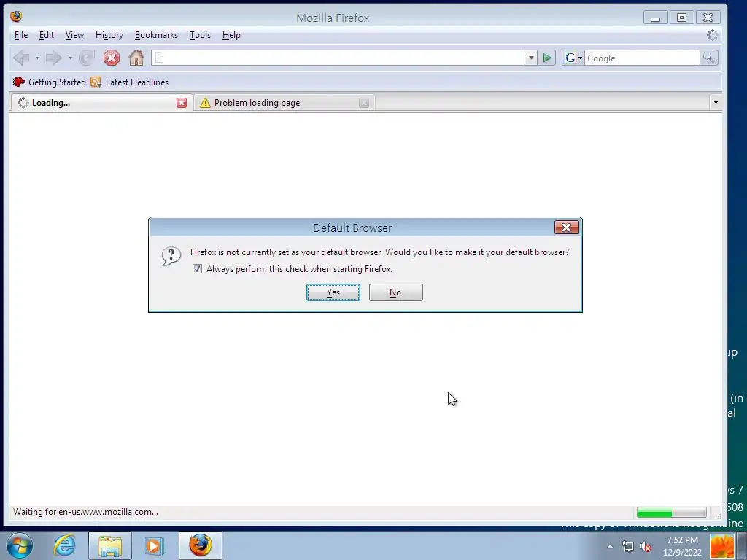Open the Getting Started bookmark

(50, 82)
